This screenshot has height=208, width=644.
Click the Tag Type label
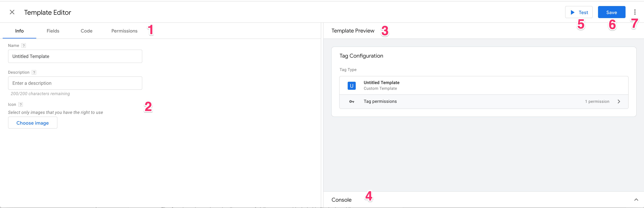coord(348,70)
